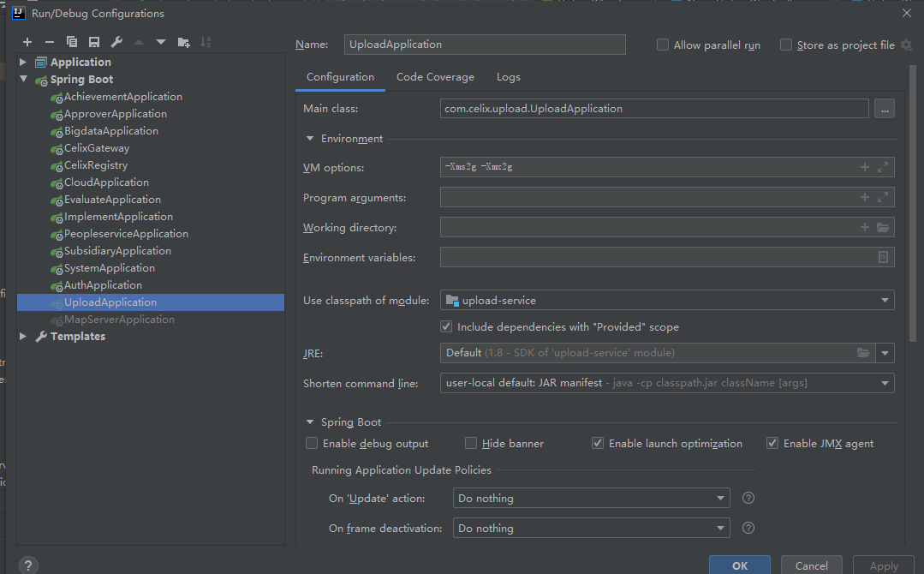Add a new run configuration
This screenshot has height=574, width=924.
click(x=27, y=42)
